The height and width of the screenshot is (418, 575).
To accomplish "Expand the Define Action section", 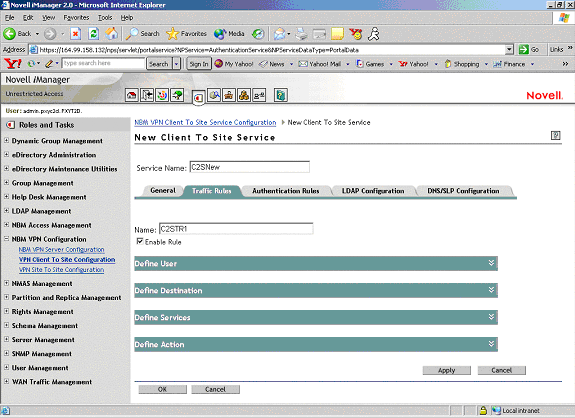I will (491, 344).
